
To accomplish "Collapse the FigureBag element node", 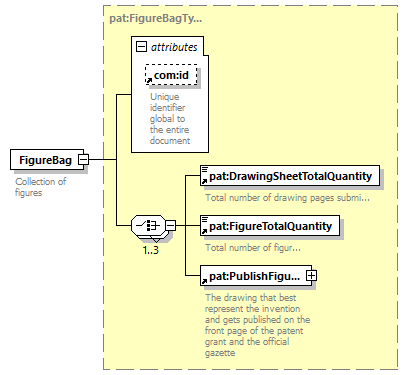I will (x=83, y=160).
